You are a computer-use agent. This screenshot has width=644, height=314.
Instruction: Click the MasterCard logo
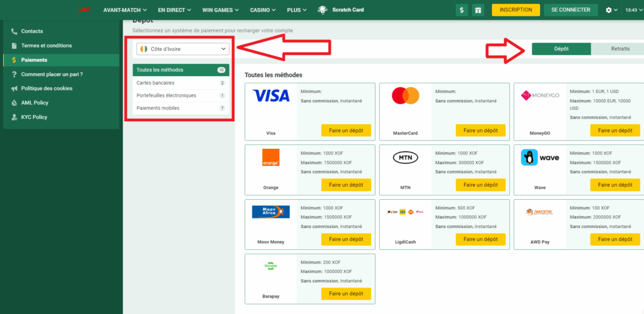[x=406, y=95]
